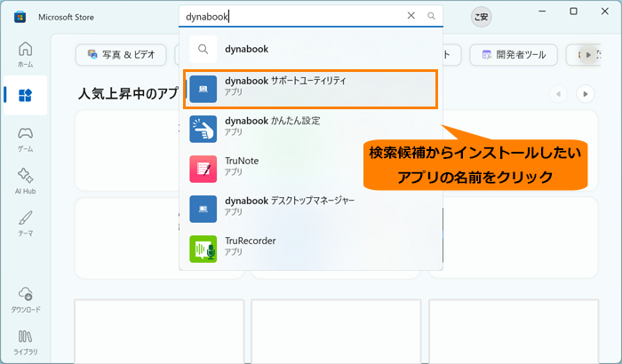The image size is (622, 364).
Task: Open the Home section in sidebar
Action: [x=26, y=54]
